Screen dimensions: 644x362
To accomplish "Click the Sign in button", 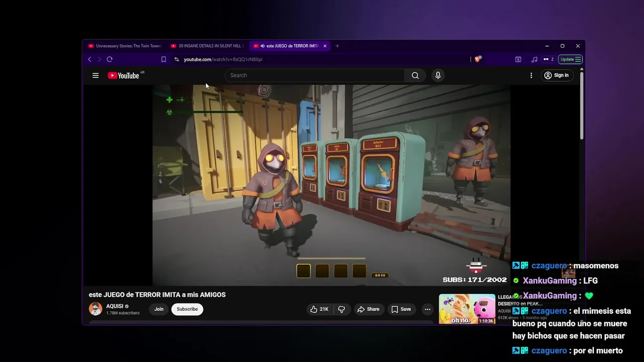I will [x=556, y=75].
